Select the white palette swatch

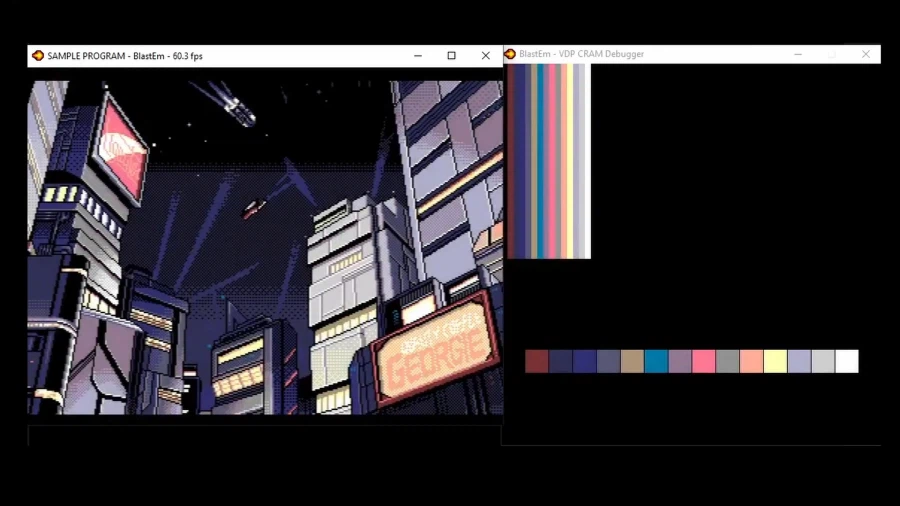(847, 361)
